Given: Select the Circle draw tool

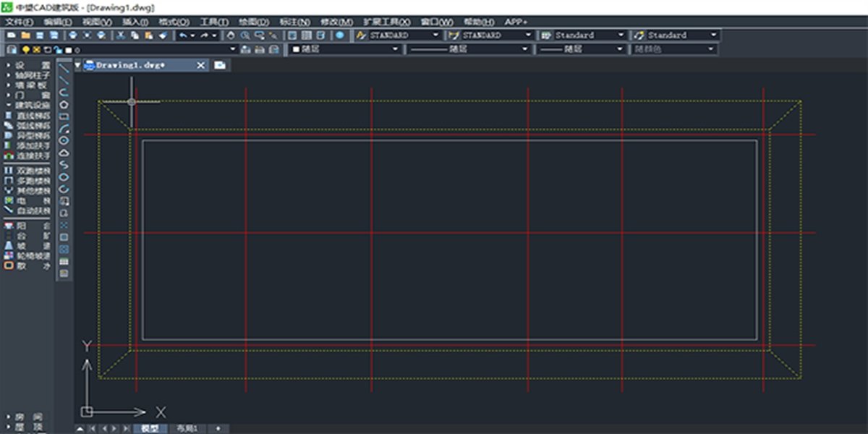Looking at the screenshot, I should coord(64,140).
